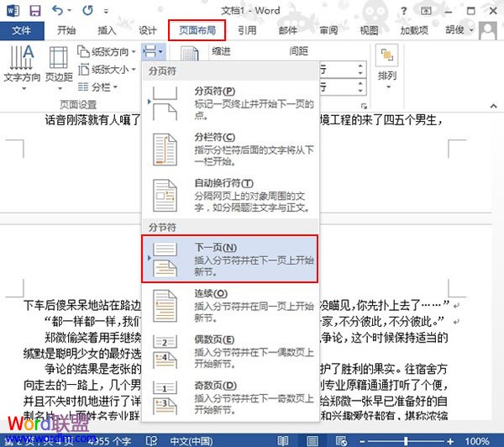Select the 页面布局 tab

click(x=197, y=30)
